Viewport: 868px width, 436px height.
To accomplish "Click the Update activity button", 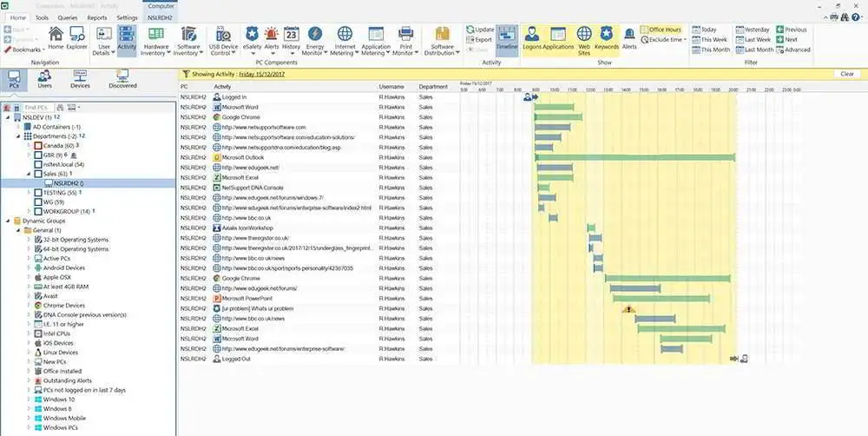I will (x=481, y=30).
